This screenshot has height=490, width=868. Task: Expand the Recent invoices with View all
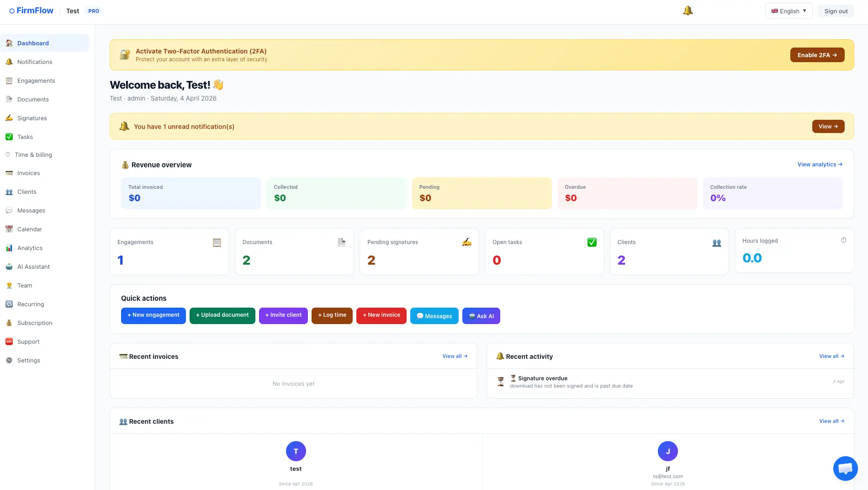454,356
